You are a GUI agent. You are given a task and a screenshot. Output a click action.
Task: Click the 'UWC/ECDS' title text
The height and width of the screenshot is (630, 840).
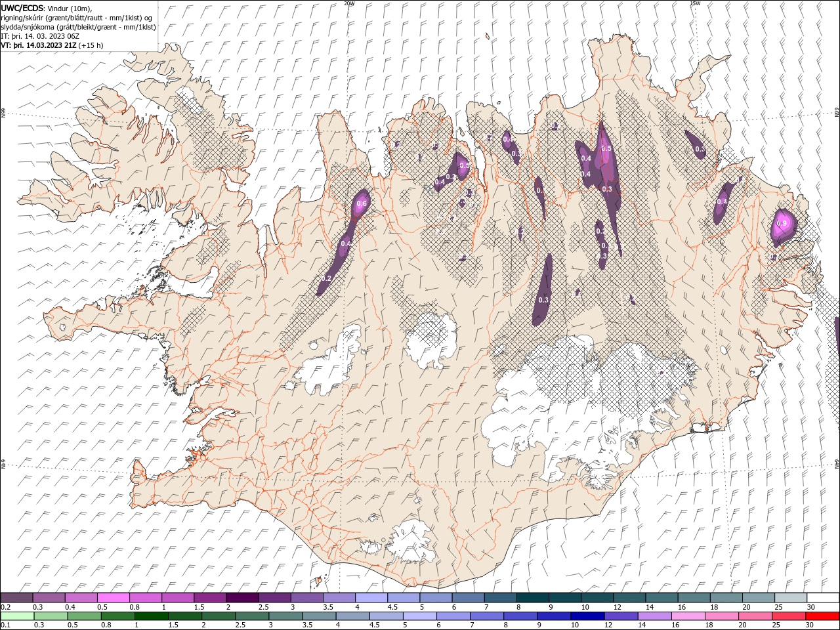coord(22,8)
